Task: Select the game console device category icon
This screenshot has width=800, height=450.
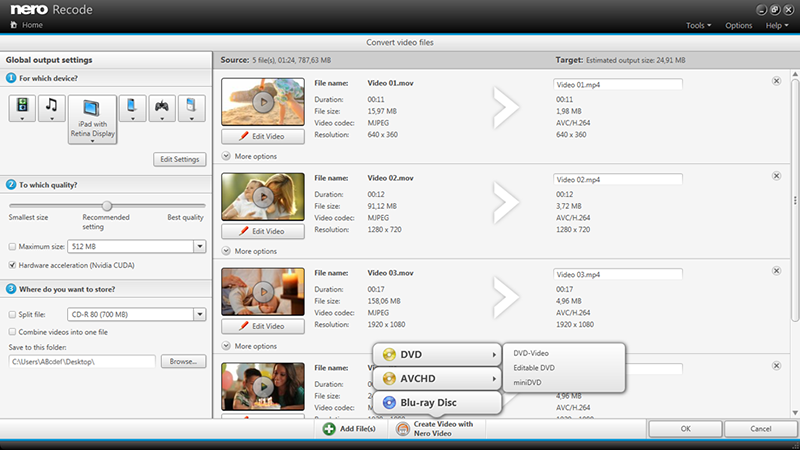Action: pos(162,108)
